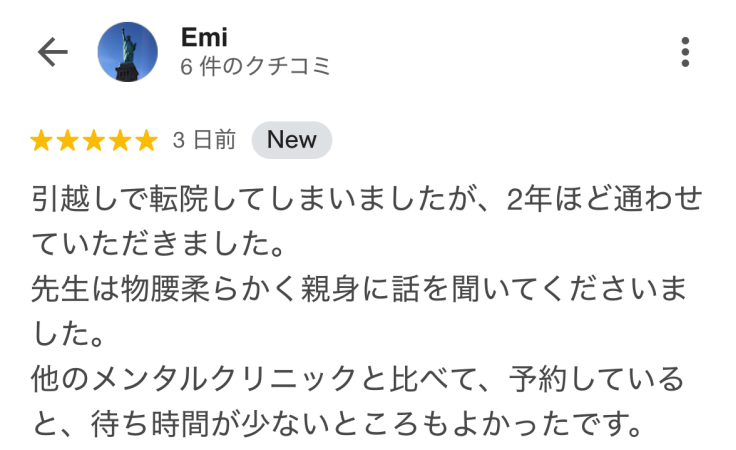Click the 3 日前 timestamp
Viewport: 736px width, 450px height.
(x=204, y=140)
